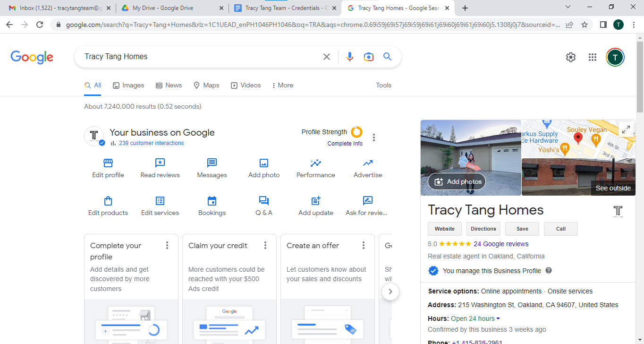Open search Tools
644x344 pixels.
(384, 86)
